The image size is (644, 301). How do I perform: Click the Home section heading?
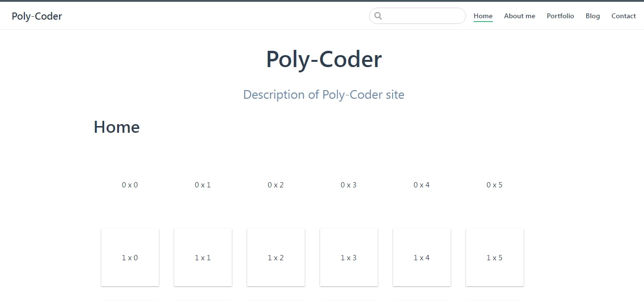tap(116, 127)
